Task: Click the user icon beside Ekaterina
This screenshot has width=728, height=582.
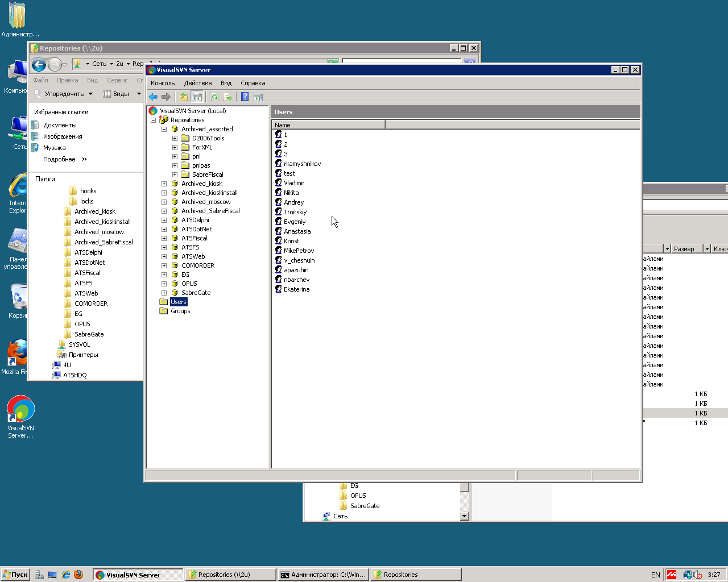Action: pyautogui.click(x=279, y=289)
